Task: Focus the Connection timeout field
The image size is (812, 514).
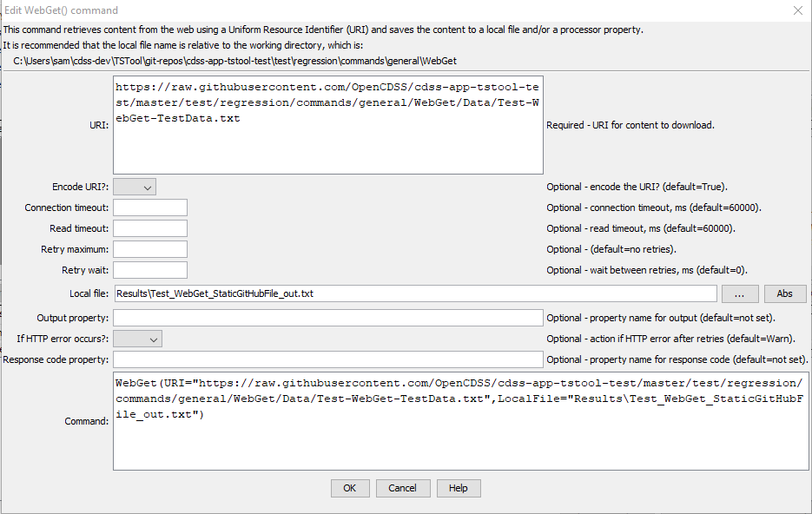Action: [150, 208]
